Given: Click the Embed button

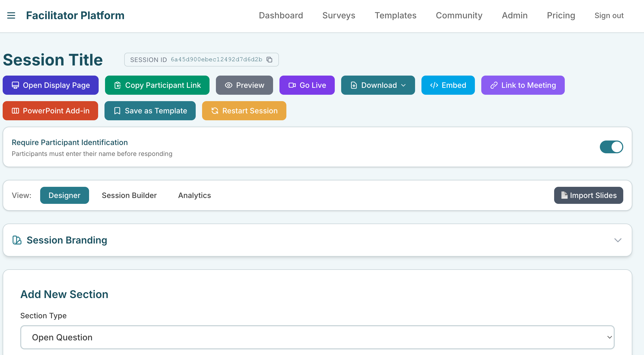Looking at the screenshot, I should (x=448, y=85).
